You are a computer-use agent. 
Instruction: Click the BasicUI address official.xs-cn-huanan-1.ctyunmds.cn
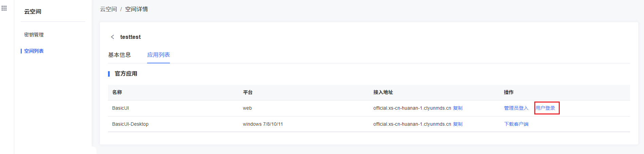(412, 108)
